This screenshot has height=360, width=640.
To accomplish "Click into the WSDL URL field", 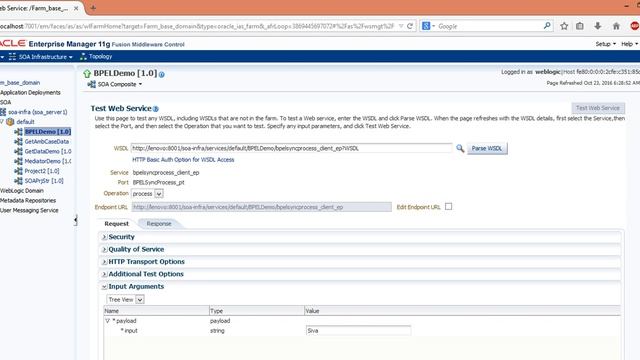I will click(291, 148).
